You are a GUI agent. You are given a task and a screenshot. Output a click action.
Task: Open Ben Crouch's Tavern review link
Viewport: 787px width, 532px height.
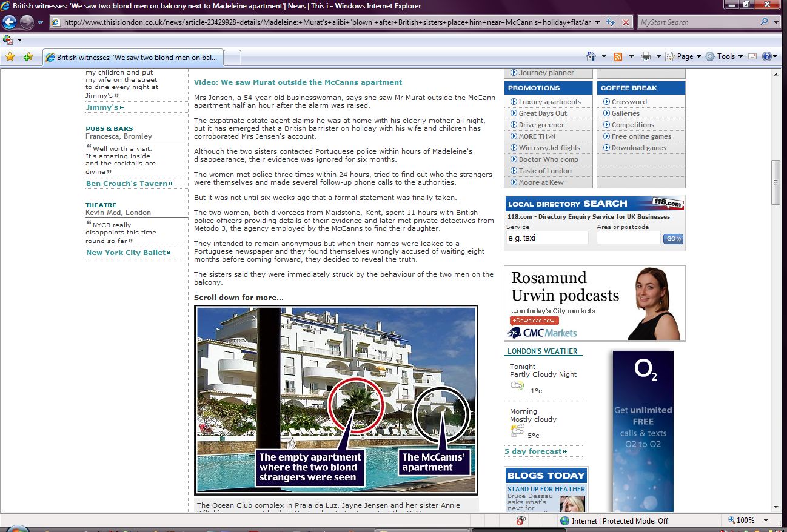(129, 184)
